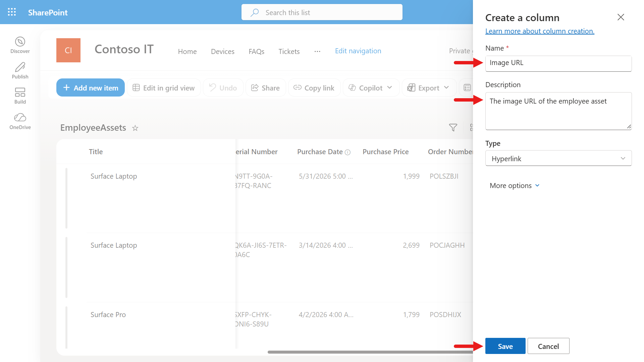Screen dimensions: 644x362
Task: Open the Surface Laptop item priced 1,999
Action: coord(114,176)
